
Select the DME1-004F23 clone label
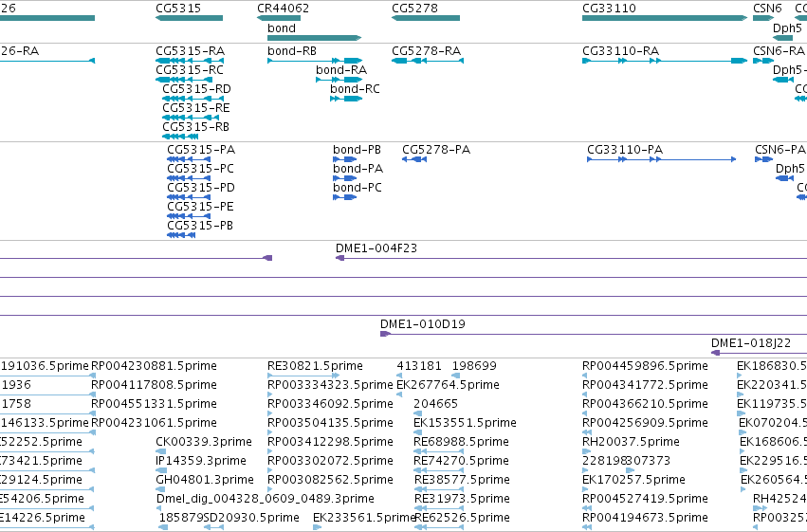[376, 248]
